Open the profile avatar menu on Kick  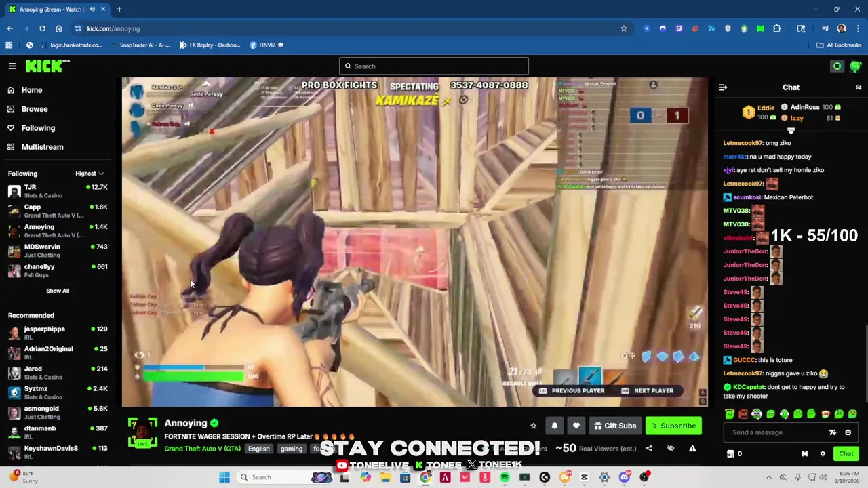tap(855, 66)
